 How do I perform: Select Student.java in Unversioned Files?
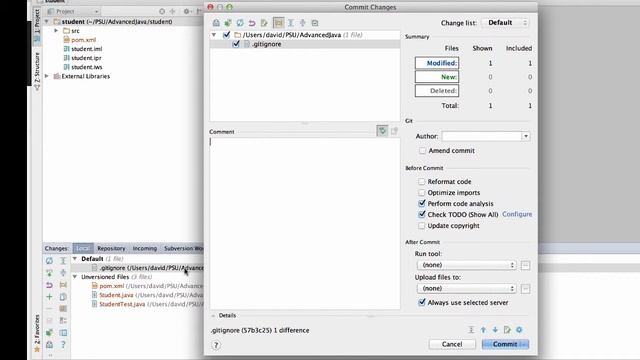coord(116,295)
